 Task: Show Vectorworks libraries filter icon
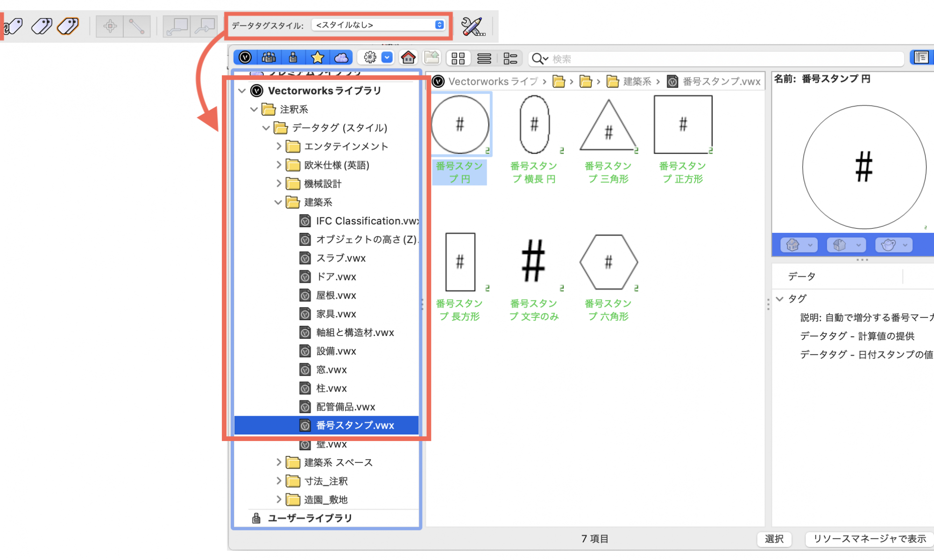(x=245, y=58)
